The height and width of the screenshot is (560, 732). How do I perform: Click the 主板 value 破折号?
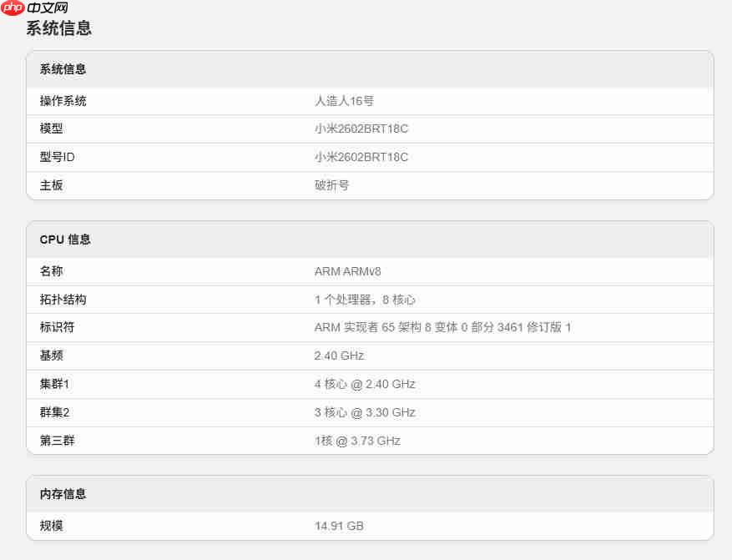click(x=331, y=185)
